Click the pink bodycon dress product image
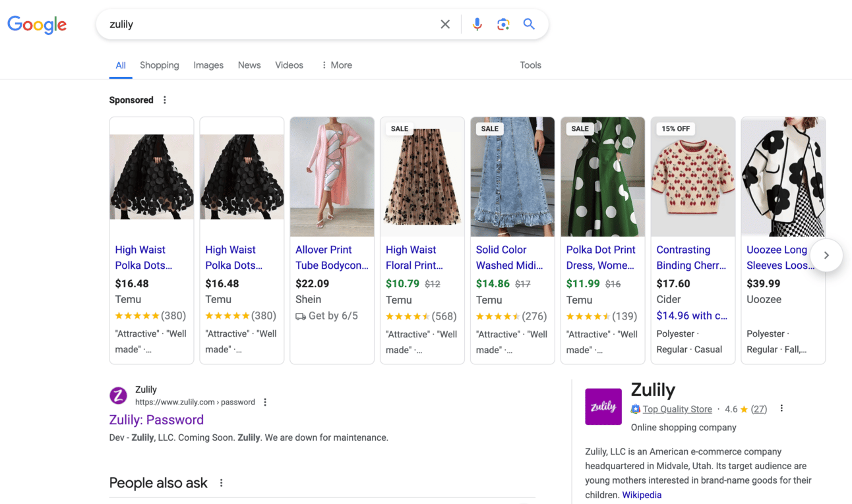 [332, 177]
